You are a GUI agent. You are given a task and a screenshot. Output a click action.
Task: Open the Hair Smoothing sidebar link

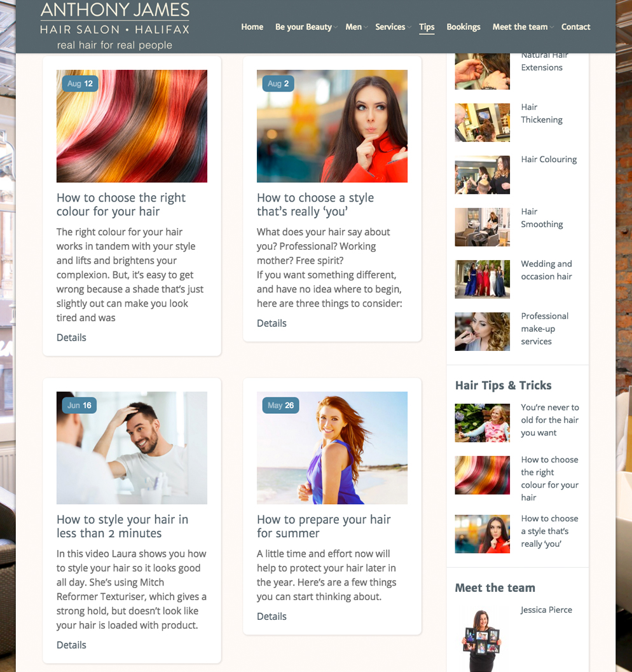pos(542,218)
